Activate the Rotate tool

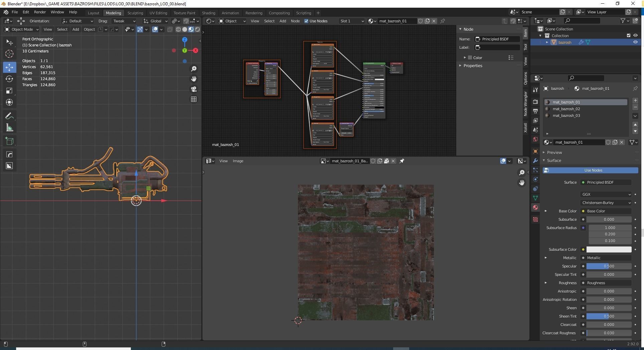click(x=9, y=79)
